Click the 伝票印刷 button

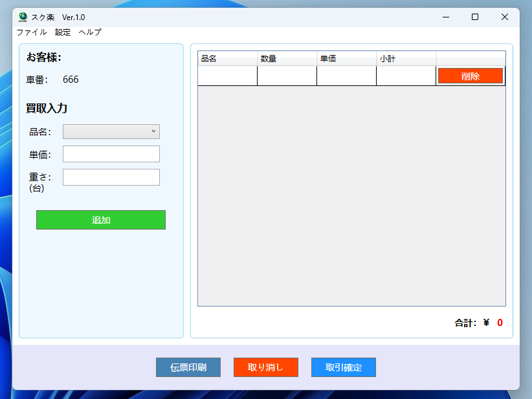tap(188, 367)
